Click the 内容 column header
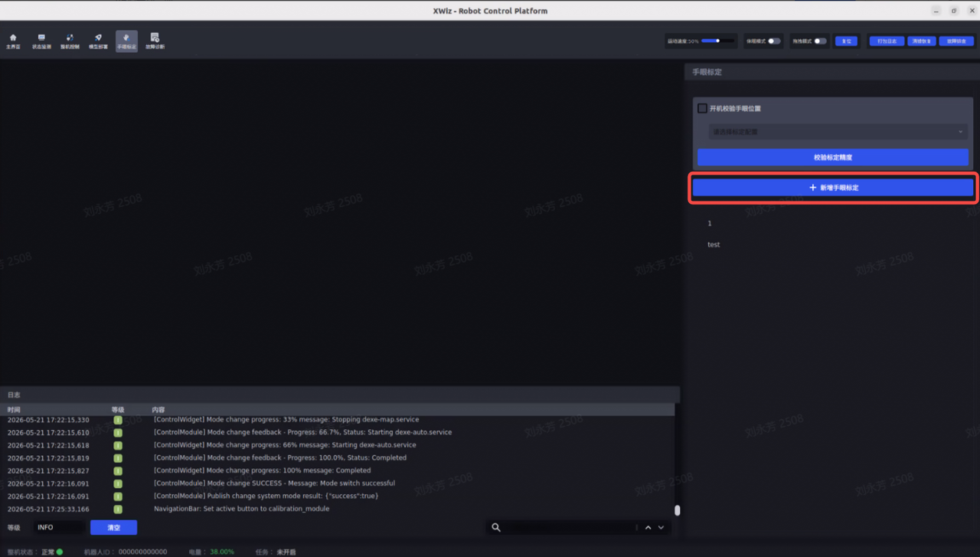Viewport: 980px width, 557px height. (x=158, y=410)
